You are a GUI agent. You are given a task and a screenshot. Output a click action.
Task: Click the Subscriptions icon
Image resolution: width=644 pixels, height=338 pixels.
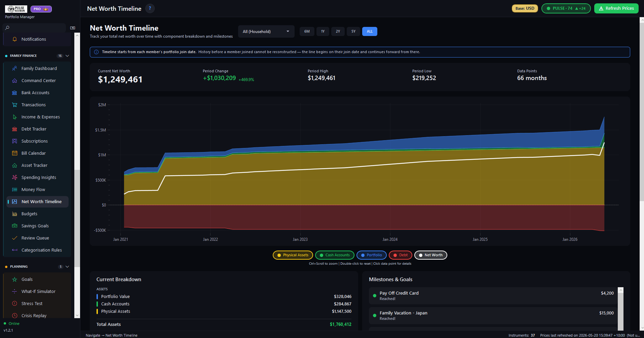click(x=14, y=141)
